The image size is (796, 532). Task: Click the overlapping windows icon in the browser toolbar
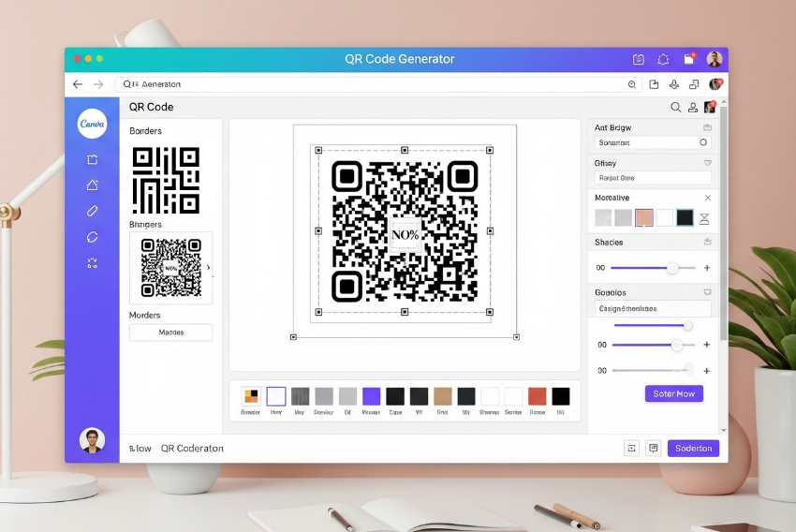pos(694,84)
